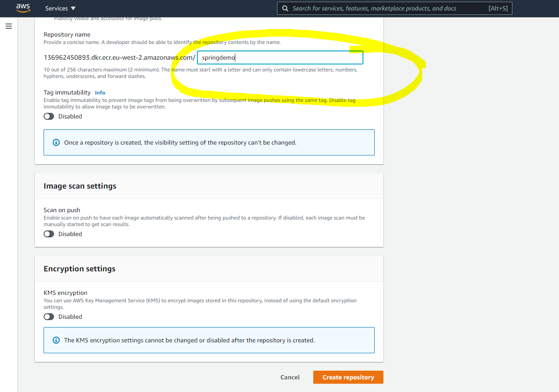Open the Tag immutability Info link
Viewport: 559px width, 392px height.
tap(100, 93)
